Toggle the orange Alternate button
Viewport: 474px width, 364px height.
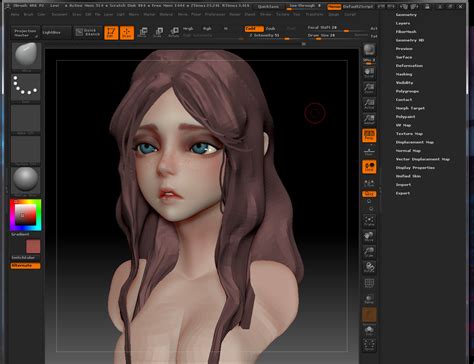tap(26, 266)
